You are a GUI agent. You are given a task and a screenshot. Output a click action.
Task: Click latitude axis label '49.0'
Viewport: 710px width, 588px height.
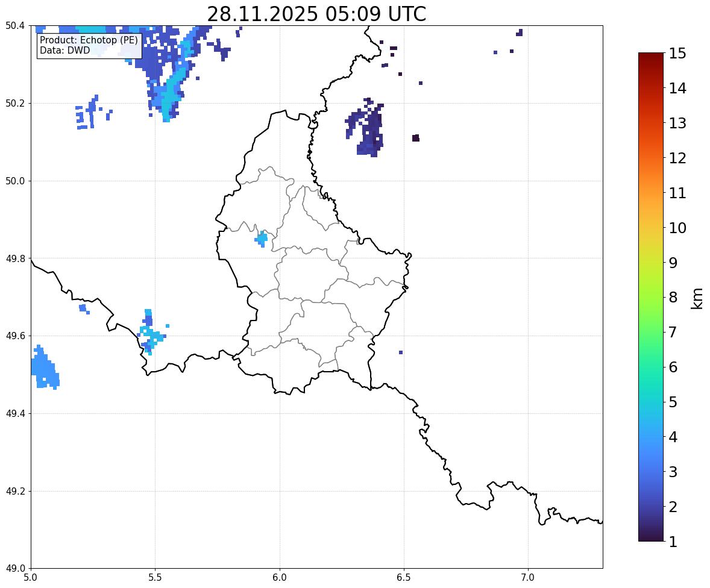(15, 569)
